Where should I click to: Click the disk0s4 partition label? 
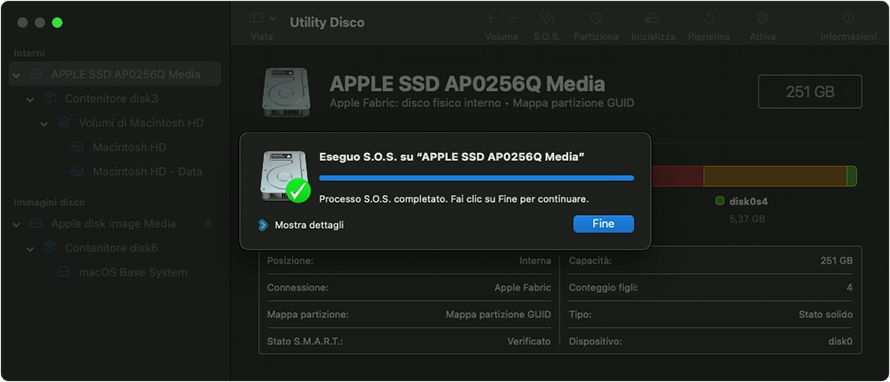point(749,201)
